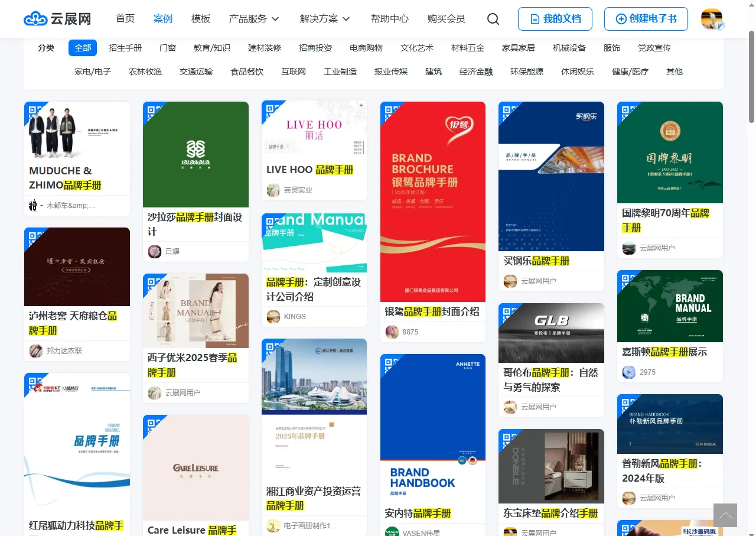Open the red 银鹭 BRAND BROCHURE cover
This screenshot has width=756, height=536.
(433, 202)
